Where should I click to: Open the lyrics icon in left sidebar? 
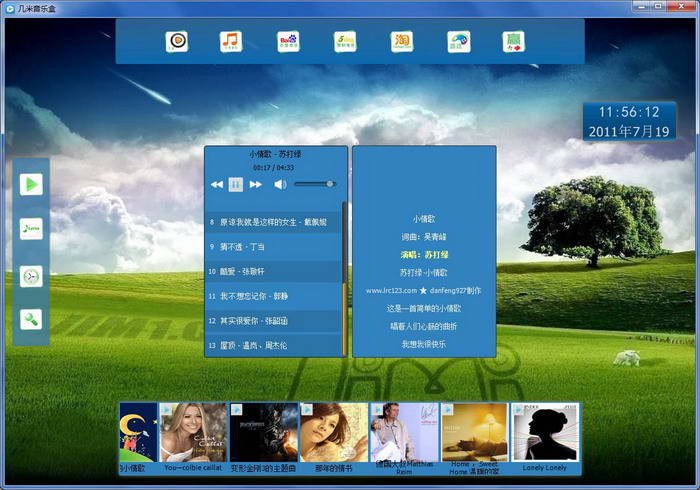(32, 229)
